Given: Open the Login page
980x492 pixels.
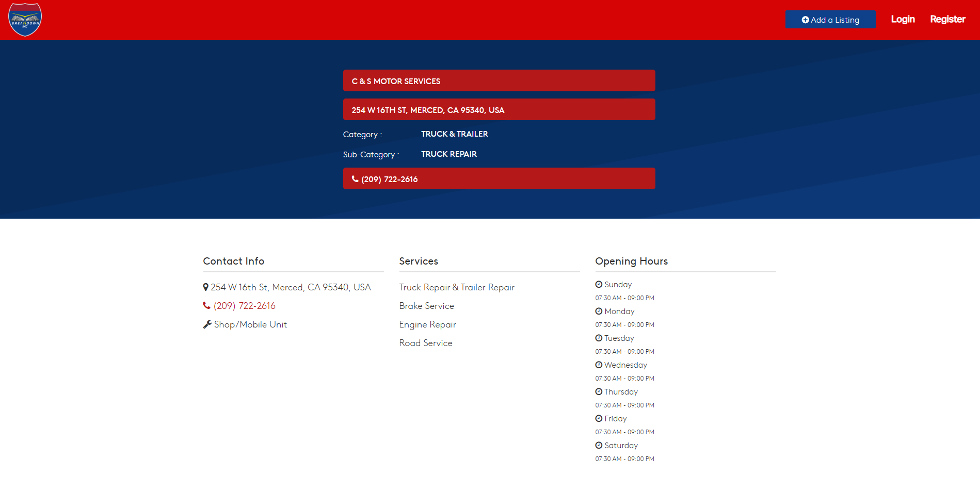Looking at the screenshot, I should (903, 20).
